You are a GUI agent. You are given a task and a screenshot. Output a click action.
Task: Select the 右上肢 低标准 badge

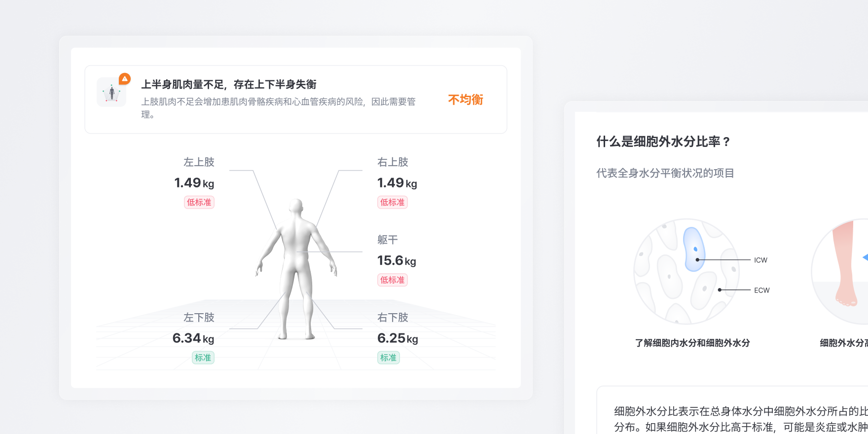click(393, 202)
